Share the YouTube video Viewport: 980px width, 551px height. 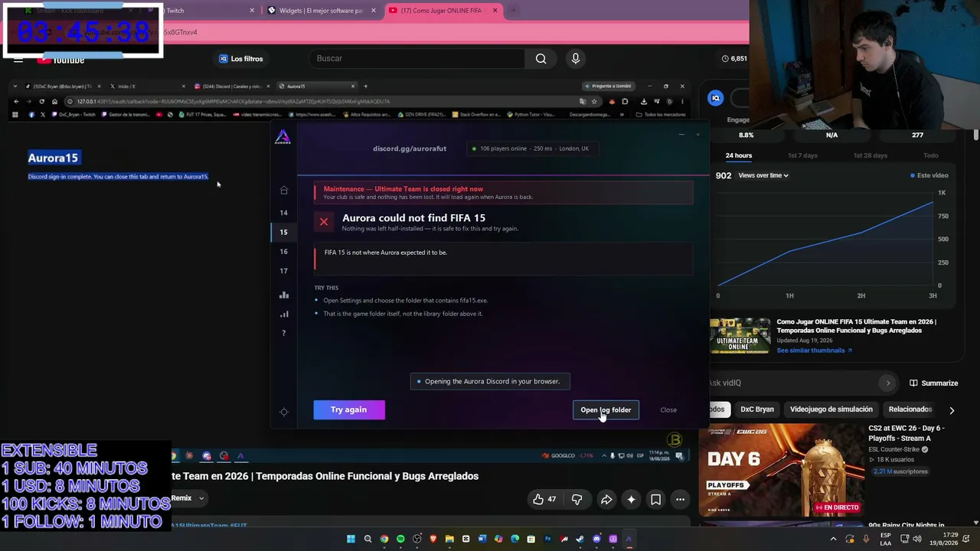tap(606, 500)
